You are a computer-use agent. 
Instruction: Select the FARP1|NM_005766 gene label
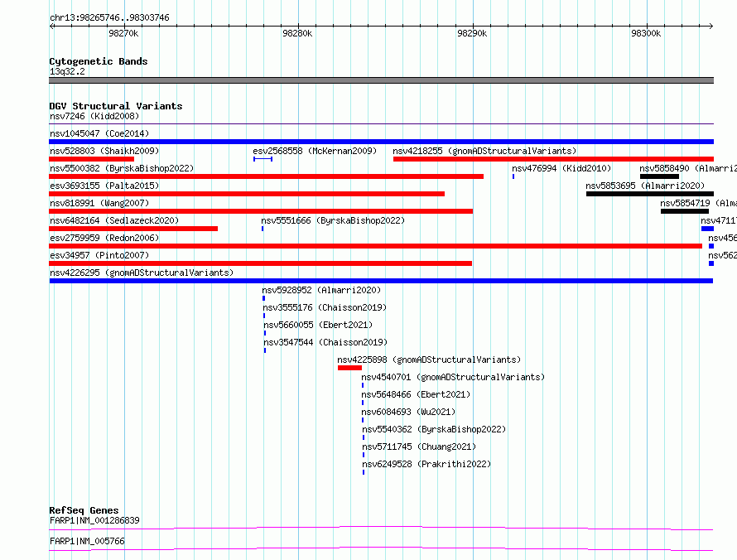click(88, 541)
